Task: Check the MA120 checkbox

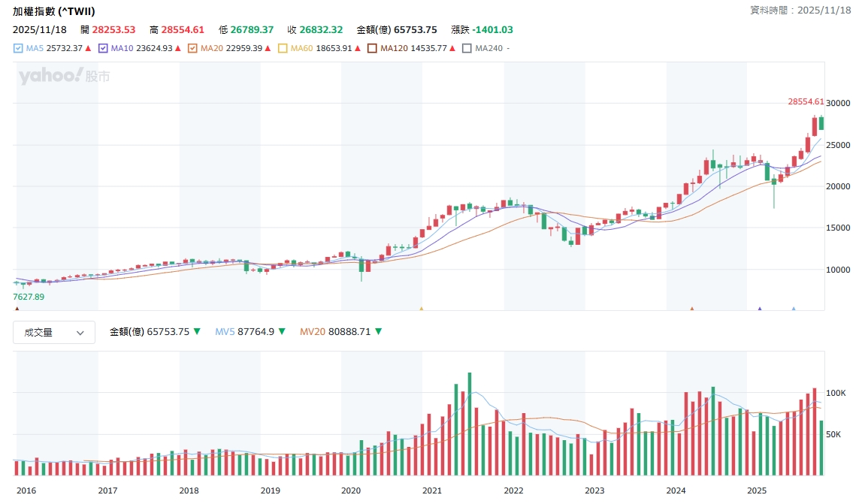Action: click(x=372, y=48)
